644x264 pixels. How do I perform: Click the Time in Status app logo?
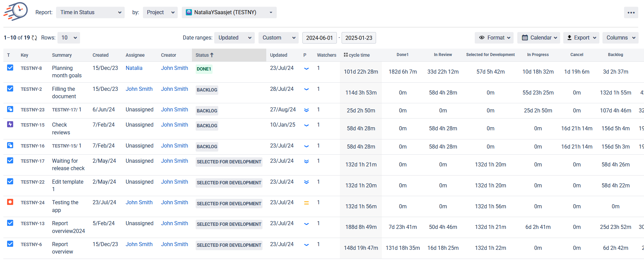(x=16, y=12)
